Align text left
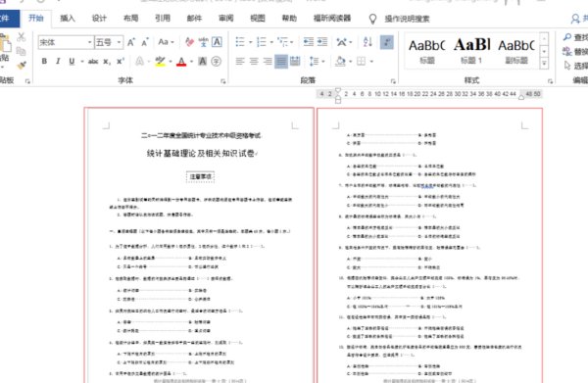 click(x=240, y=61)
